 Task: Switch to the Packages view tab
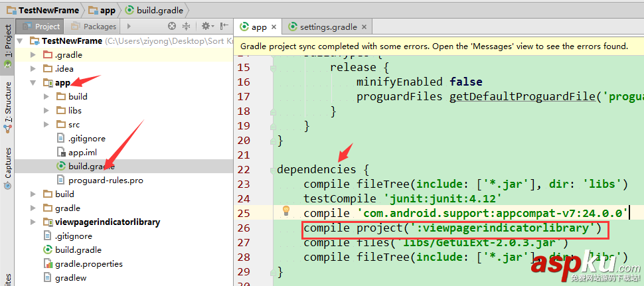[x=94, y=27]
